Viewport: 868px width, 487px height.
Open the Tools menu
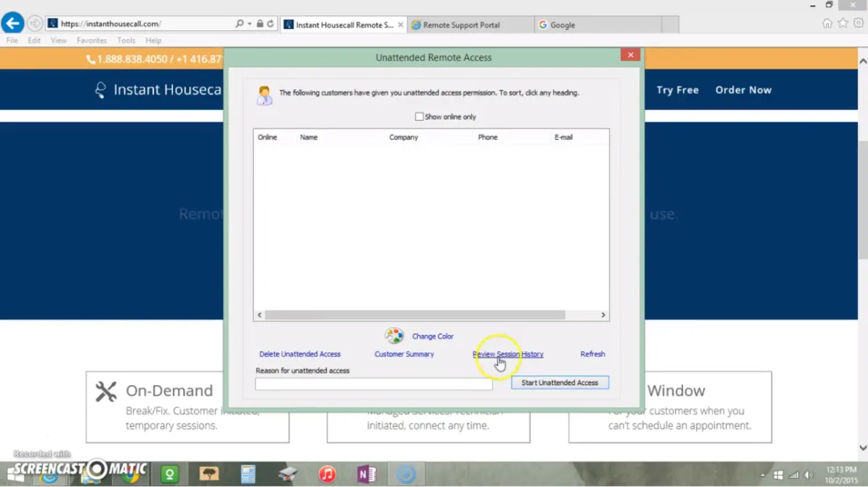pyautogui.click(x=126, y=41)
